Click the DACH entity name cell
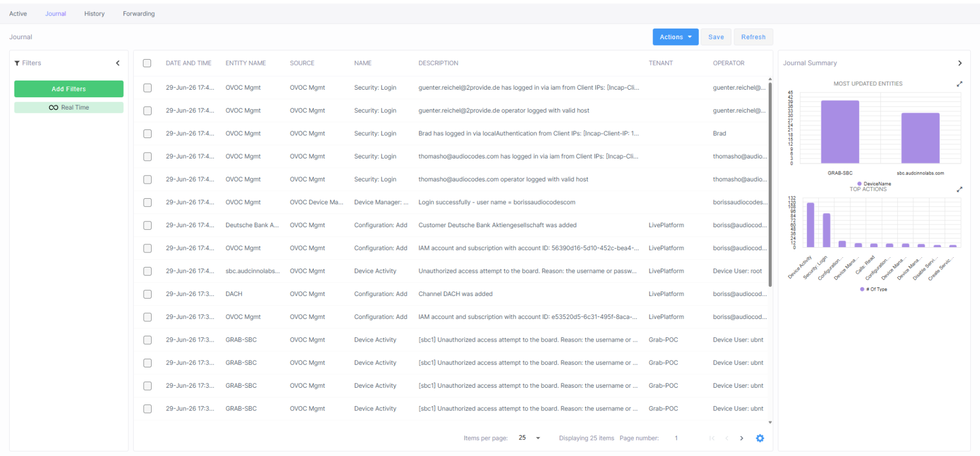 point(234,294)
